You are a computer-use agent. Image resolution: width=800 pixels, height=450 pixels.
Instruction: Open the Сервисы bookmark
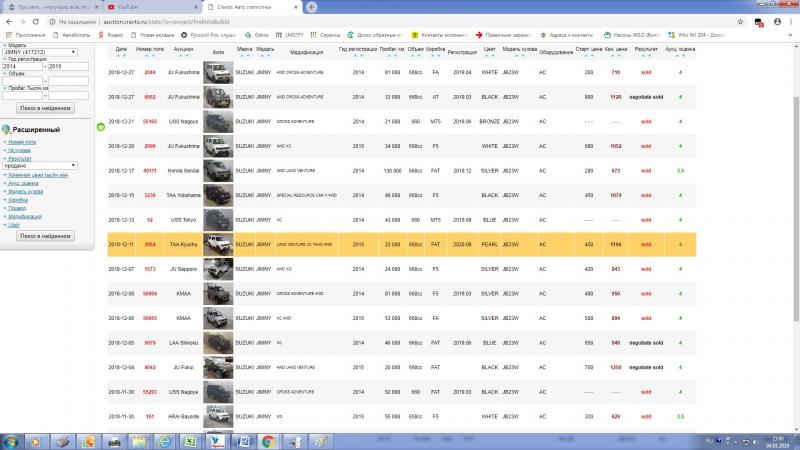coord(326,35)
